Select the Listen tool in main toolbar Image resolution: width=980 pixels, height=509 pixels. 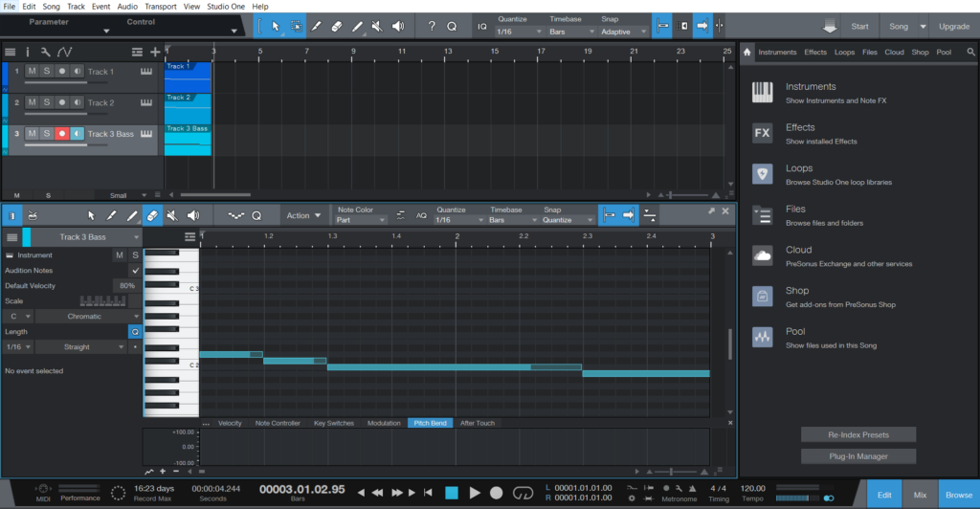click(397, 26)
